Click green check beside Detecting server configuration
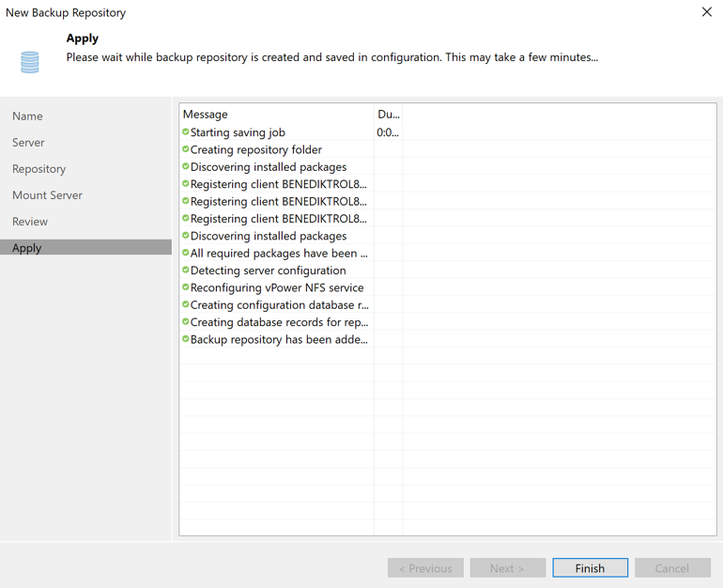Image resolution: width=723 pixels, height=588 pixels. (x=186, y=271)
